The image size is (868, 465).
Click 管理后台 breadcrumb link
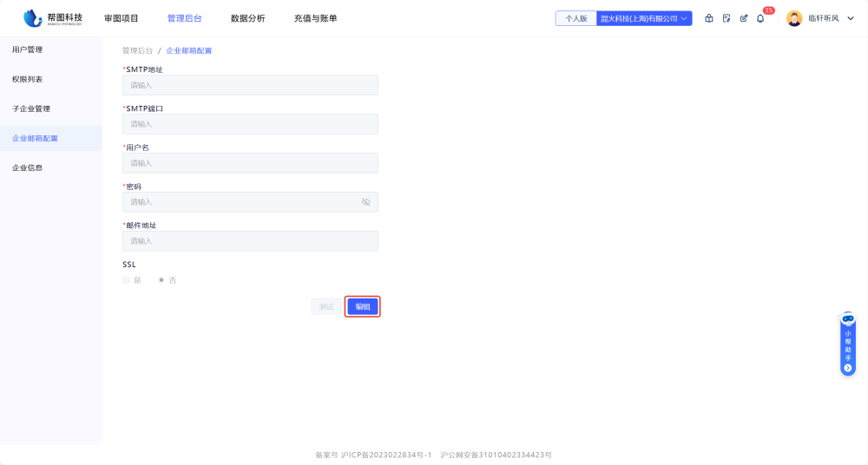137,51
